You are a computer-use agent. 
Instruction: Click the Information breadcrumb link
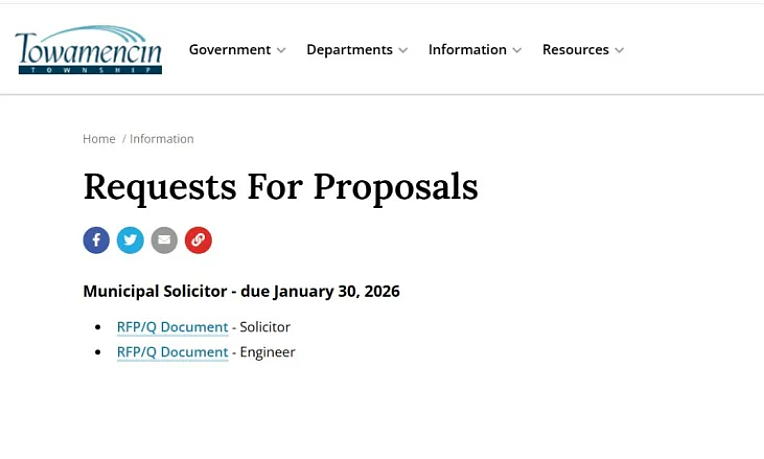162,139
